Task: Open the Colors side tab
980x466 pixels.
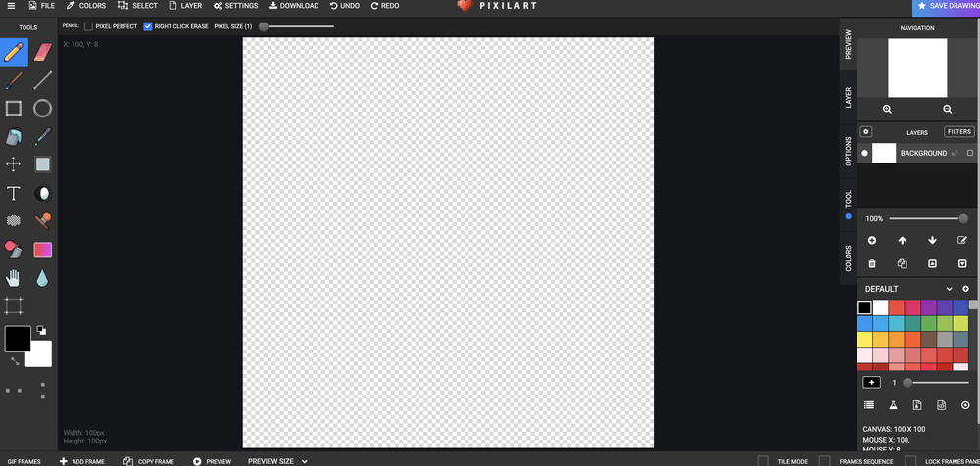Action: click(x=848, y=258)
